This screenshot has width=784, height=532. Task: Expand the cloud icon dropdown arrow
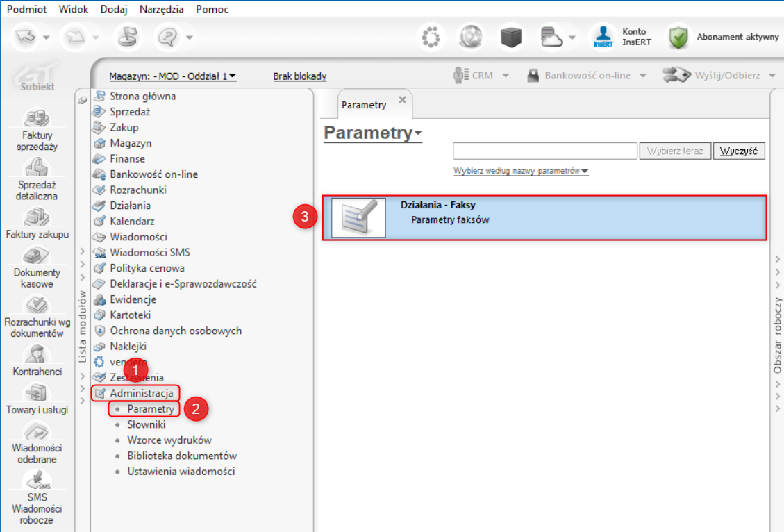pos(572,38)
